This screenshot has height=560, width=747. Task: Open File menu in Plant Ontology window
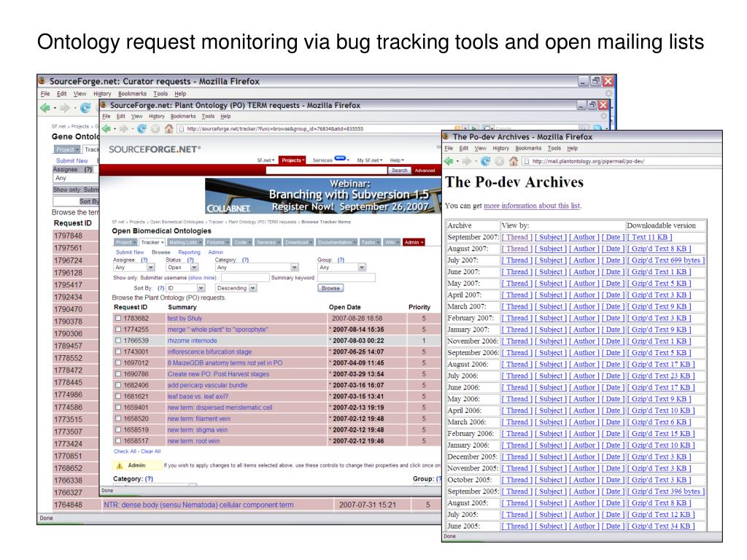[x=107, y=116]
